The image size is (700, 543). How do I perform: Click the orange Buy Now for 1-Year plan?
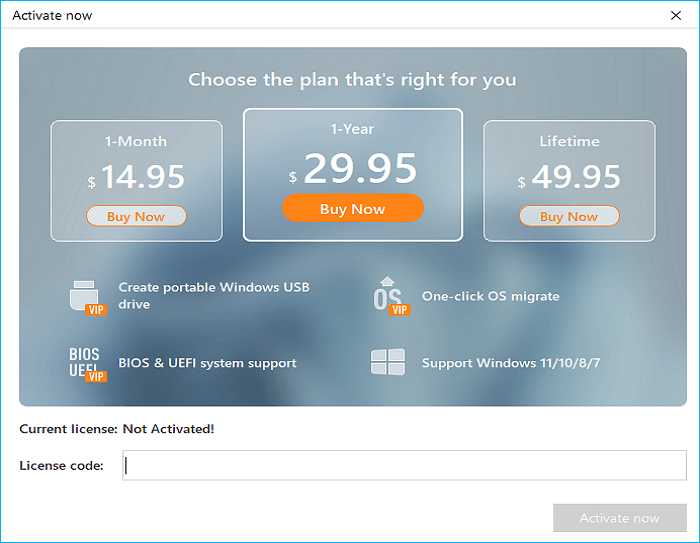tap(353, 208)
